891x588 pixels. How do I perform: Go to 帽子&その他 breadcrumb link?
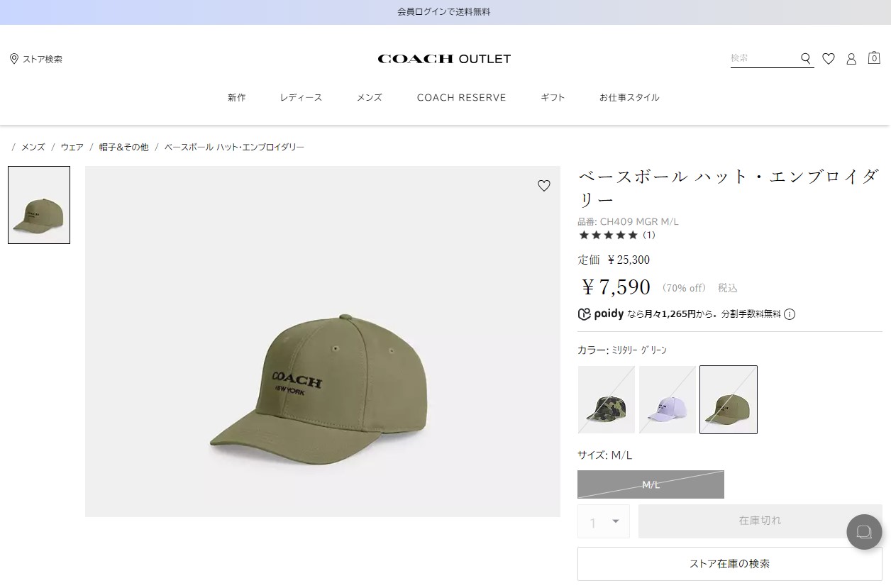123,147
